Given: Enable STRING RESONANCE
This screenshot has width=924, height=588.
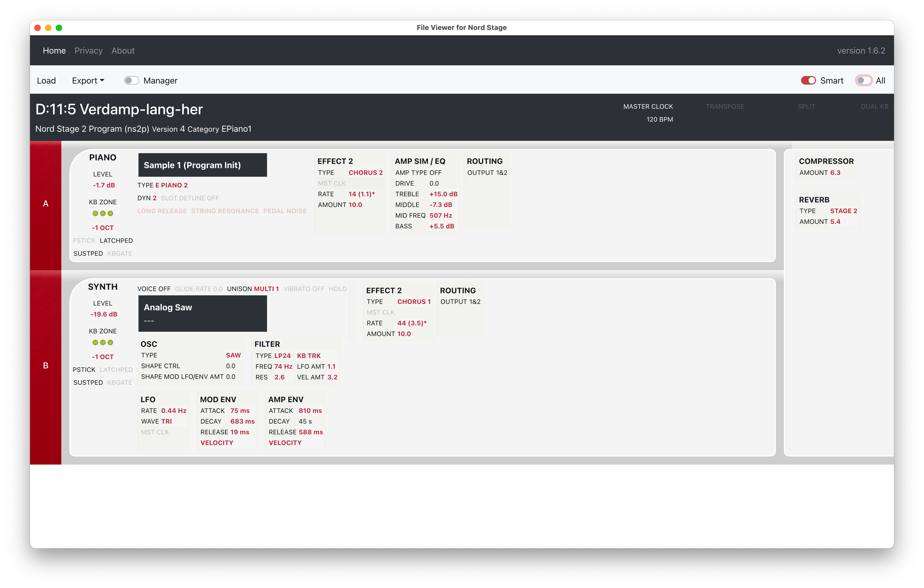Looking at the screenshot, I should (225, 210).
